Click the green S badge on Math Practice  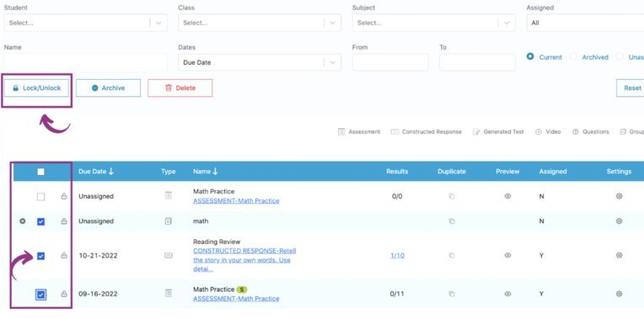point(241,290)
